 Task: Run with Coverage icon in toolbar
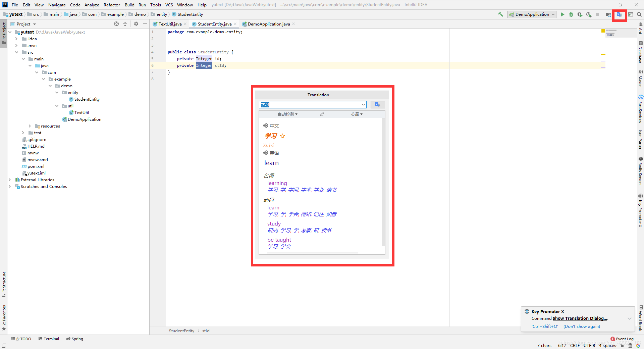click(x=580, y=14)
